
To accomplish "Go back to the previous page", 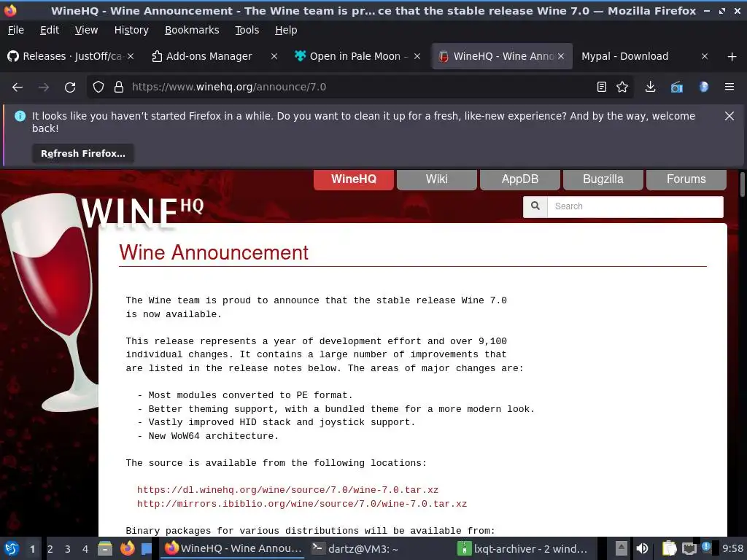I will click(18, 87).
